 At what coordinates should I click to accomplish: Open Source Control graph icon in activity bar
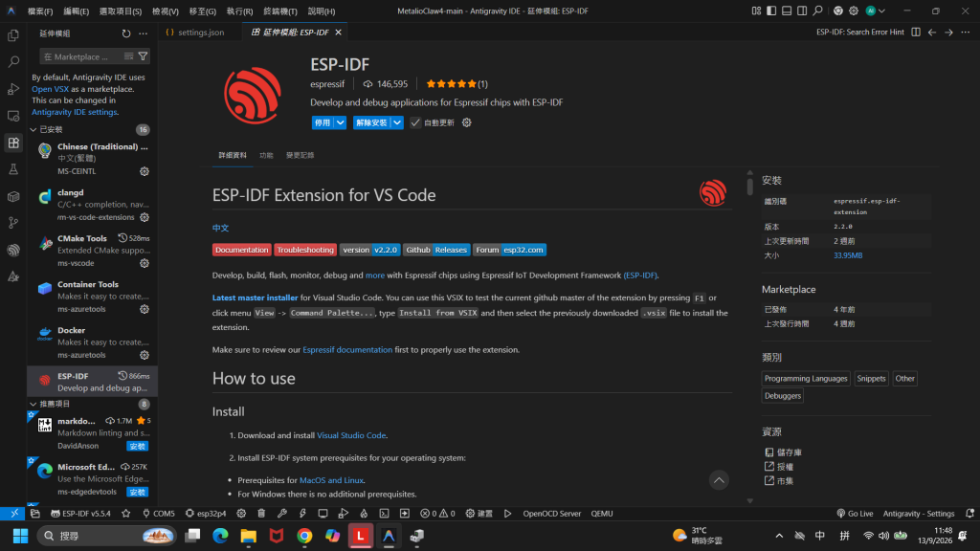tap(13, 223)
